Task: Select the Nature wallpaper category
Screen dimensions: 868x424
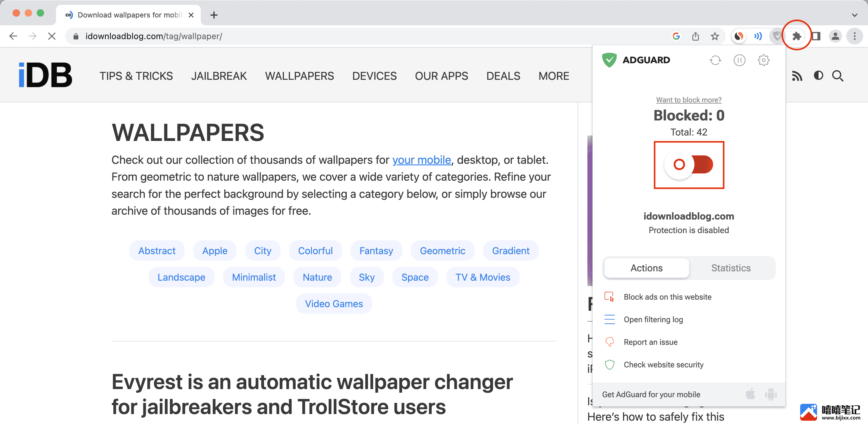Action: point(317,277)
